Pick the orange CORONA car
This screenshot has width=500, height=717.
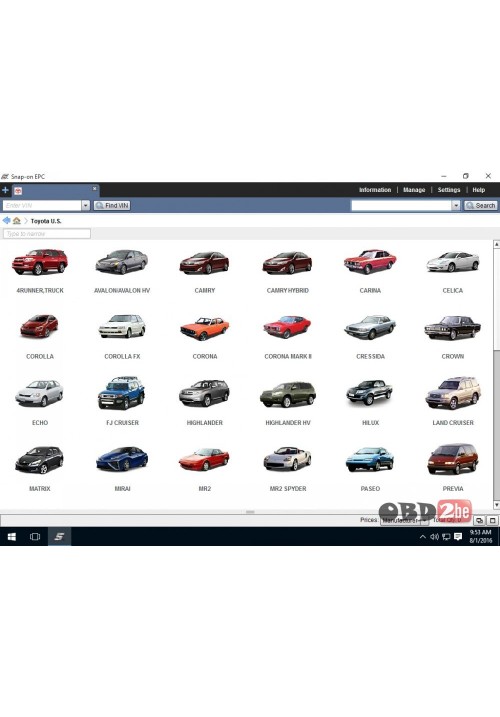point(204,328)
